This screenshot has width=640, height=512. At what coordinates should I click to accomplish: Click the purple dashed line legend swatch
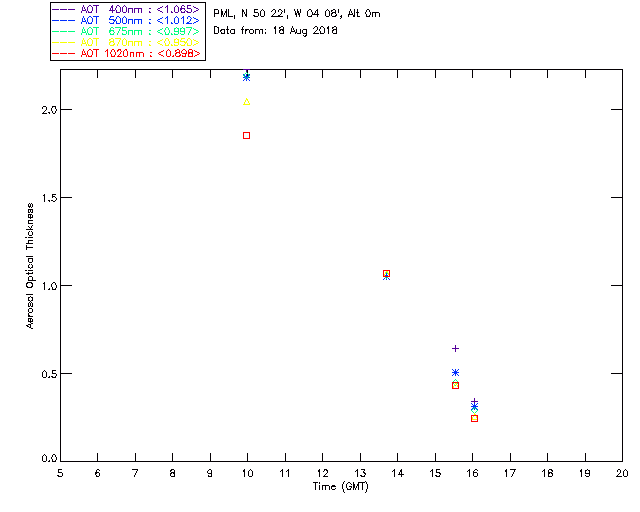pyautogui.click(x=64, y=9)
